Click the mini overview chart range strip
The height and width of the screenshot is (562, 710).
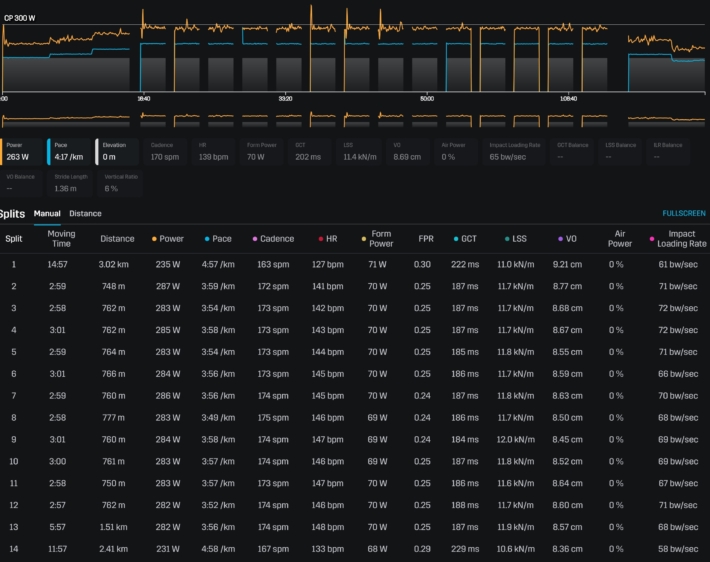click(355, 119)
